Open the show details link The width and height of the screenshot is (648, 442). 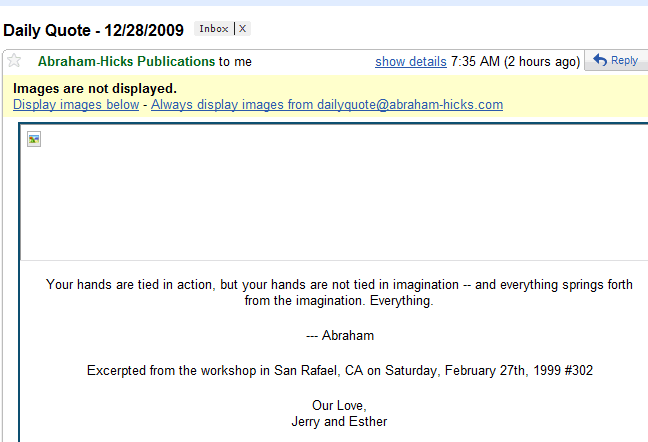[x=411, y=62]
